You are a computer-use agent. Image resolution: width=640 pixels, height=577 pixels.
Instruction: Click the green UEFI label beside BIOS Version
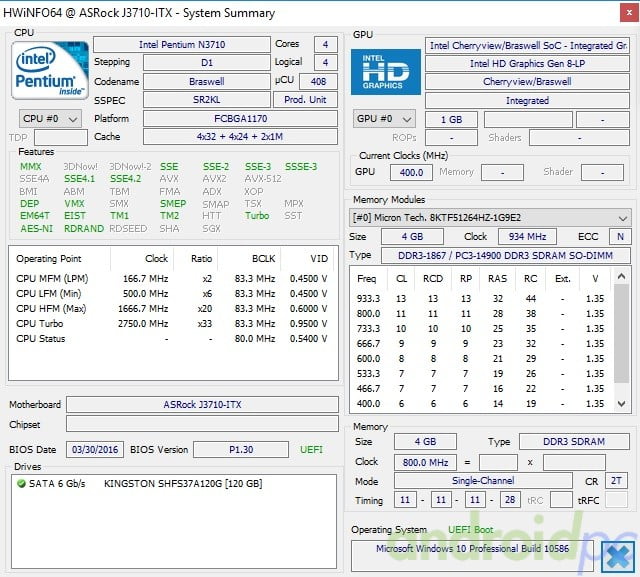tap(311, 449)
